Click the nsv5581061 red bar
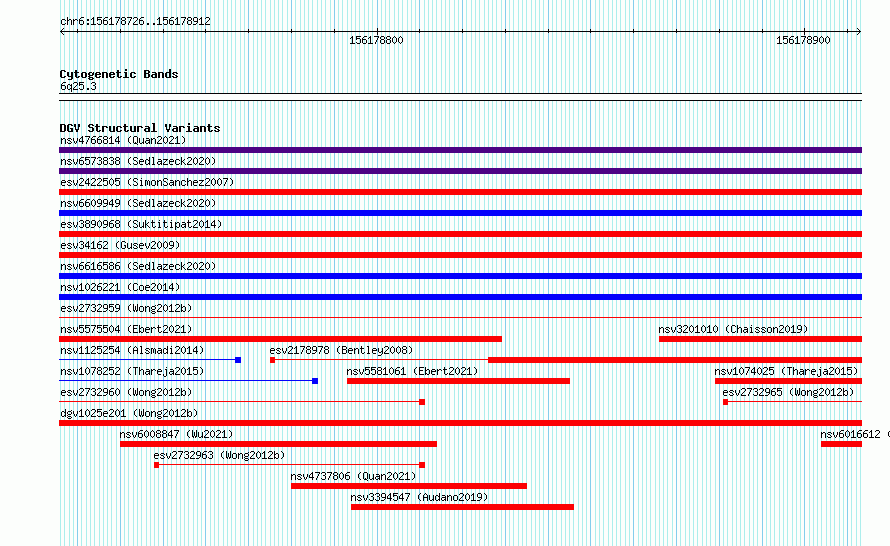Screen dimensions: 890x546 (x=458, y=381)
